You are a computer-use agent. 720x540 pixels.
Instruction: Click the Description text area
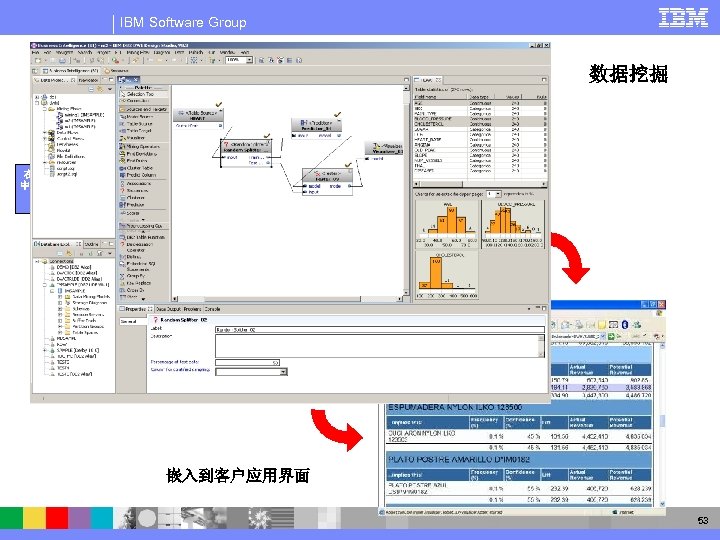pyautogui.click(x=379, y=346)
